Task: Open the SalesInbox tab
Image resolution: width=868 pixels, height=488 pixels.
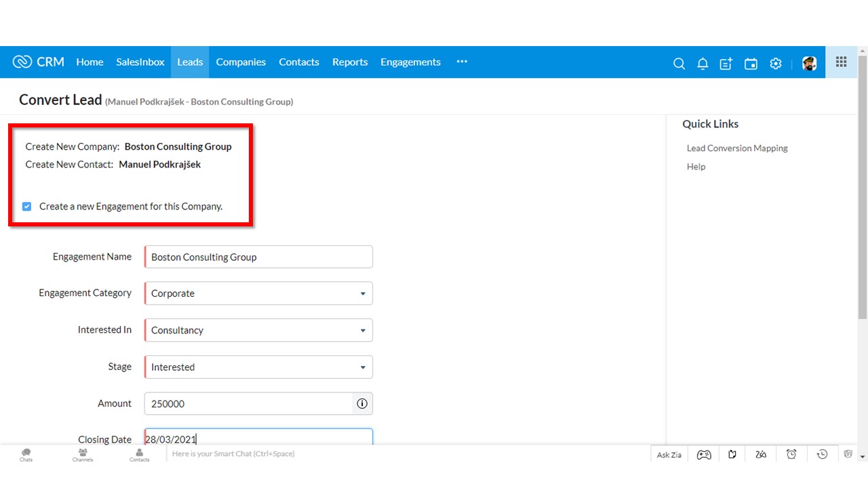Action: 140,62
